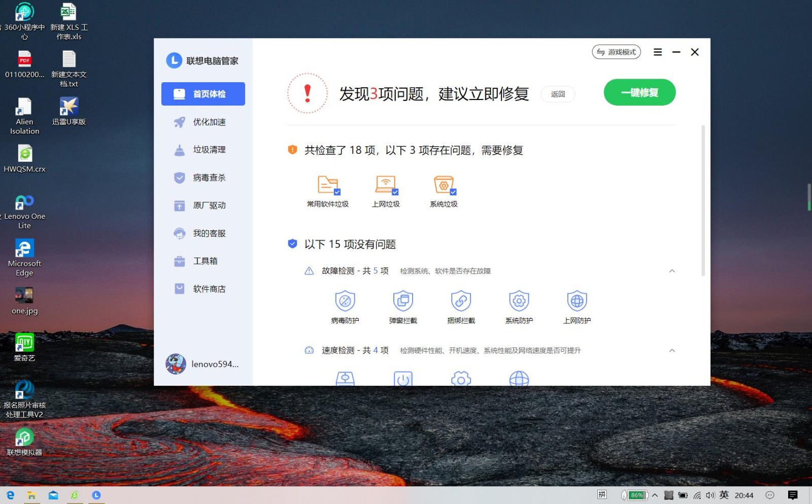
Task: Open the notification center icon
Action: [x=793, y=495]
